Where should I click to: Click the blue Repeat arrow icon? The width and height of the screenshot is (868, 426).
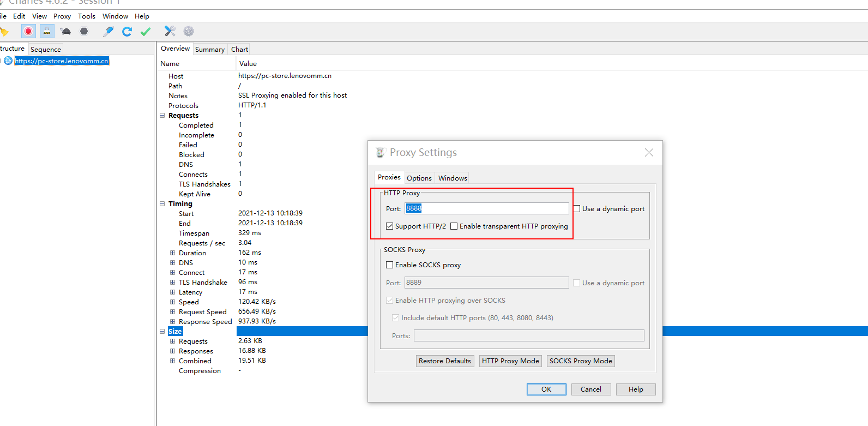pyautogui.click(x=127, y=31)
